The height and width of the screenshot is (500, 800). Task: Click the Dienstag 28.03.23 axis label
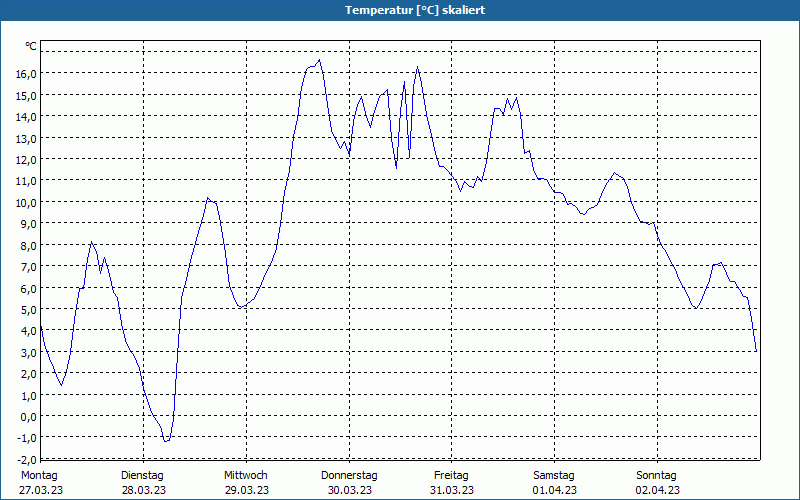pos(143,483)
